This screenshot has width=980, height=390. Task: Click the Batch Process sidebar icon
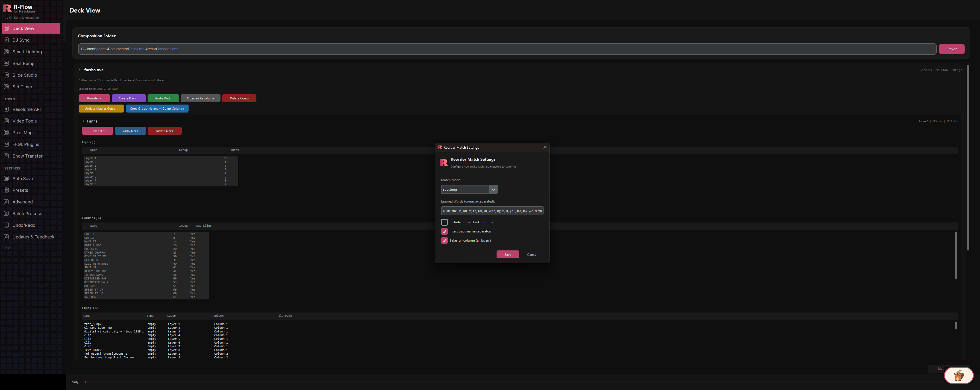6,213
